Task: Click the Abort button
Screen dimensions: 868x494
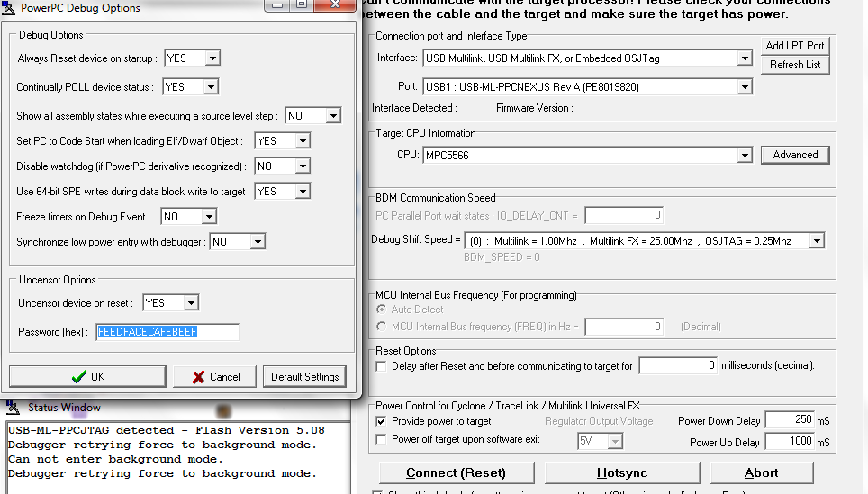Action: coord(762,473)
